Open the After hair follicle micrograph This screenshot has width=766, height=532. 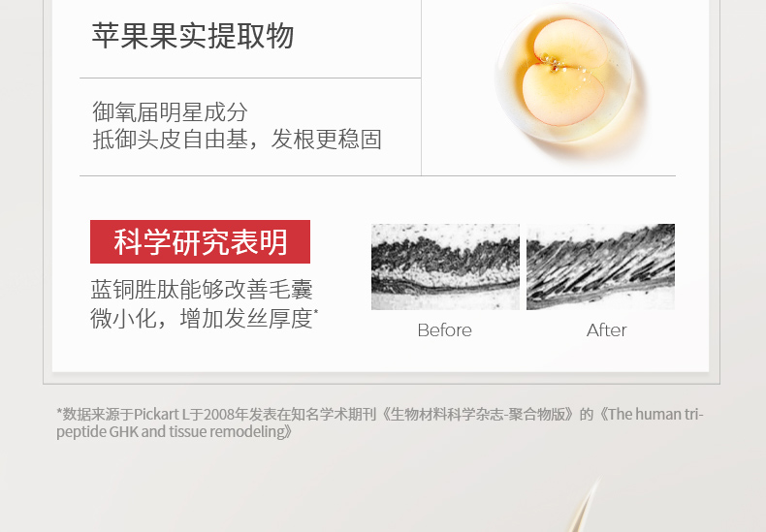tap(600, 266)
